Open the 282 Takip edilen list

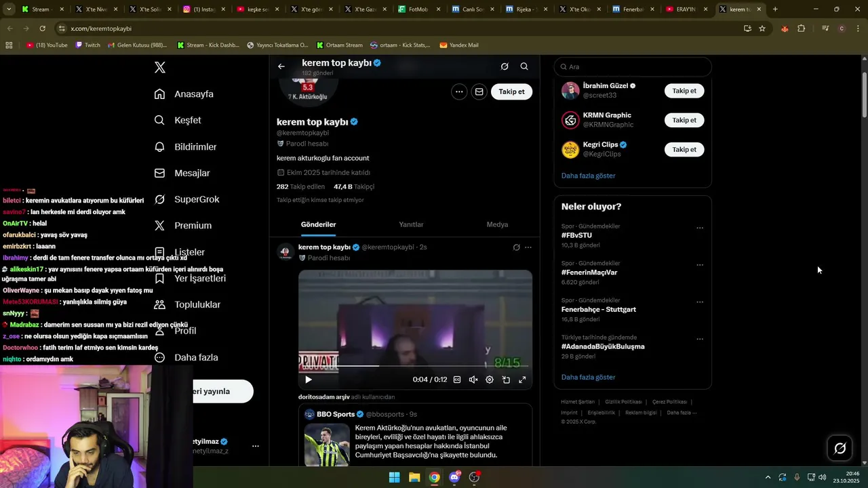(301, 186)
